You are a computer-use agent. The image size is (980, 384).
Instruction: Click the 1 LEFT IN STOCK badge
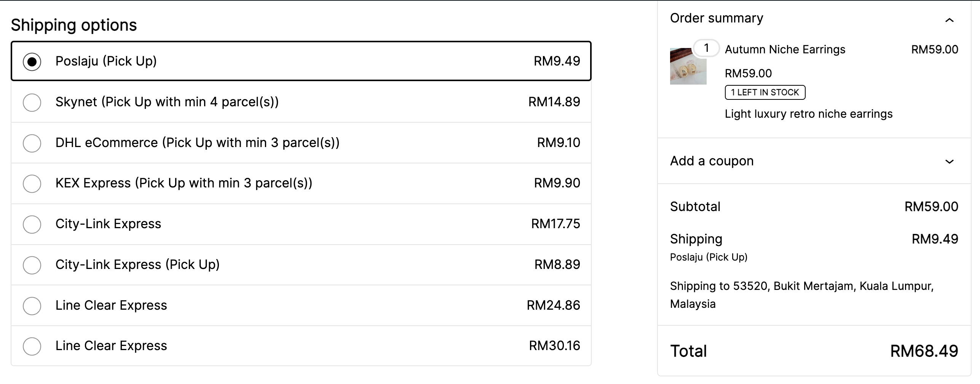pyautogui.click(x=765, y=93)
